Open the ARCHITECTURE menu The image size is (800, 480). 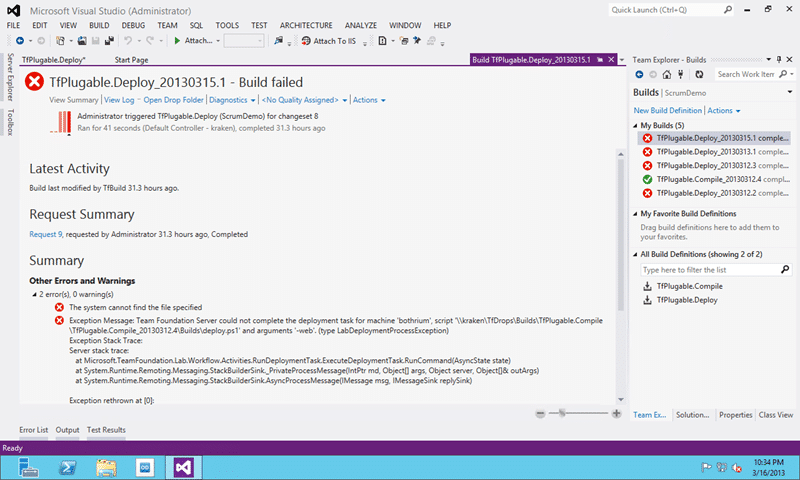(x=306, y=25)
